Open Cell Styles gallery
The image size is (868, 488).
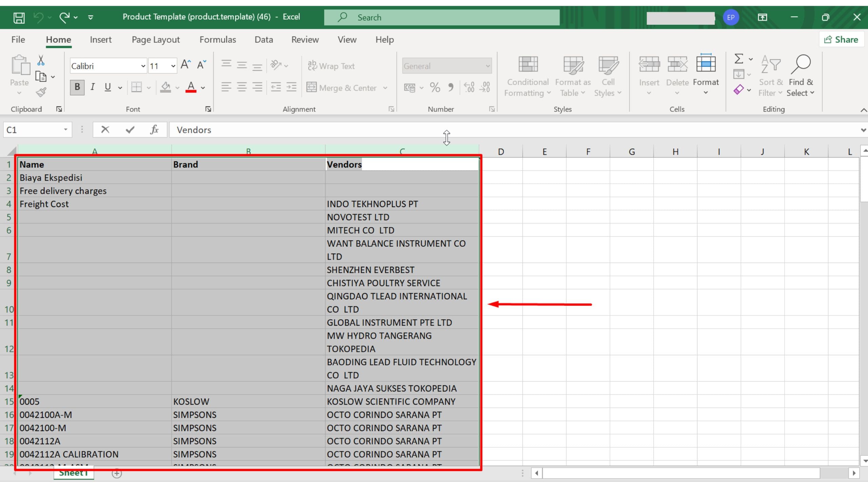(608, 77)
